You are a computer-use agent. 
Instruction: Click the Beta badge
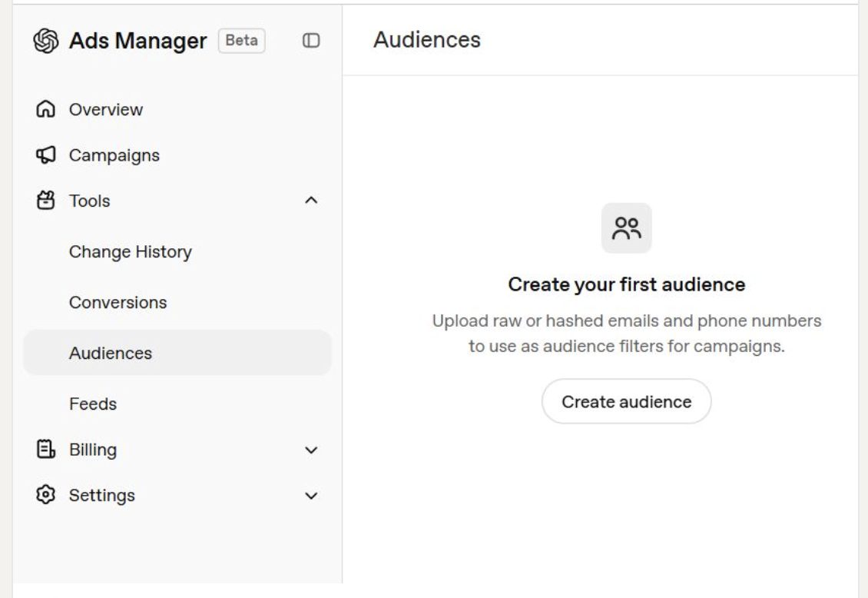(x=241, y=41)
